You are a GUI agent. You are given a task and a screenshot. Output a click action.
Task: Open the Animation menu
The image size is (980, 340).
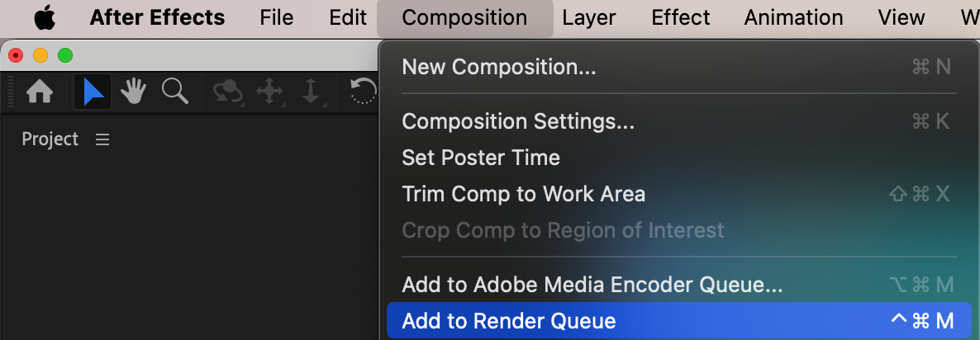click(793, 17)
